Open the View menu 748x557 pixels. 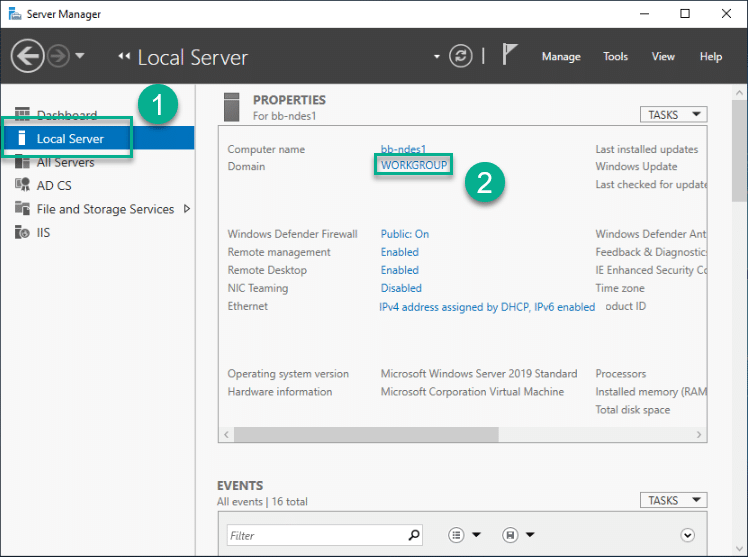[663, 57]
